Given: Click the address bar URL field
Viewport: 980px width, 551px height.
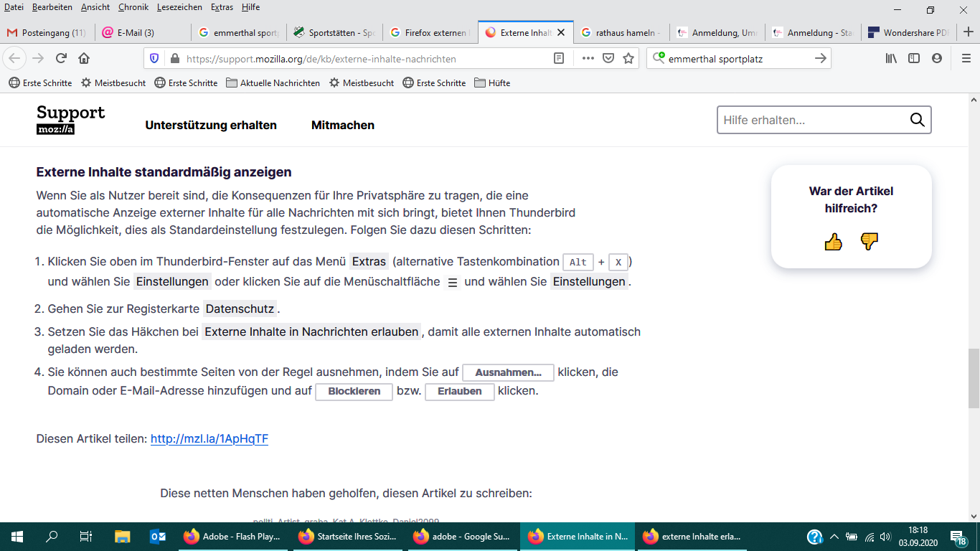Looking at the screenshot, I should click(366, 59).
